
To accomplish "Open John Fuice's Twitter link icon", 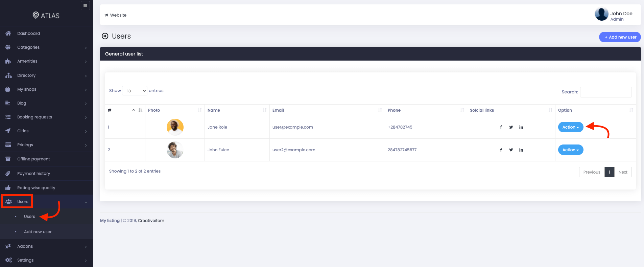I will [x=511, y=150].
